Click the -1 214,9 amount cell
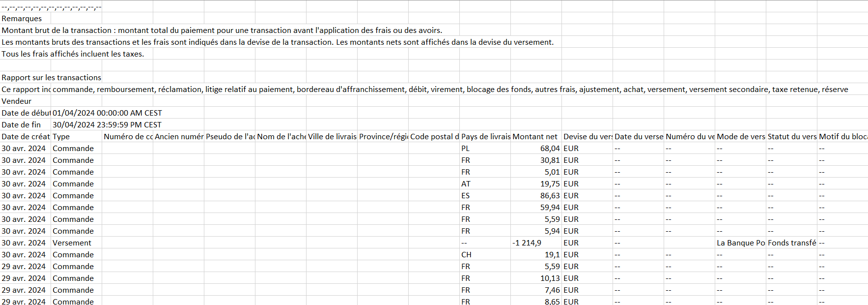This screenshot has height=305, width=868. point(527,243)
